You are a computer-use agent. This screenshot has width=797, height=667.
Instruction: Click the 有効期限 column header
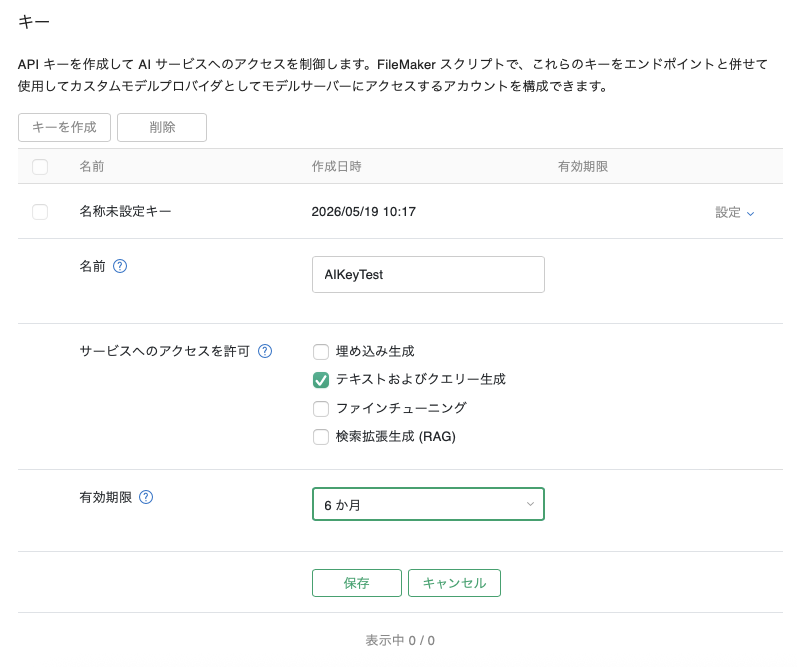(583, 167)
